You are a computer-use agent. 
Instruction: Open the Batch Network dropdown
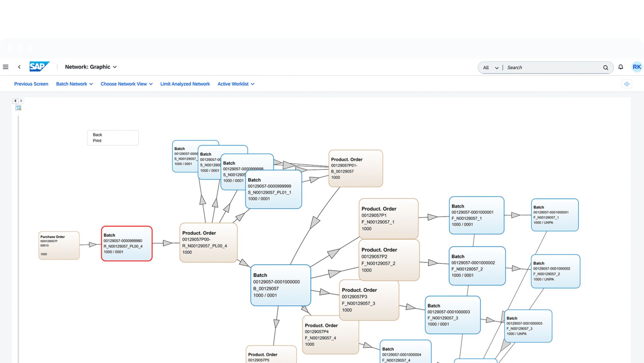(x=74, y=84)
